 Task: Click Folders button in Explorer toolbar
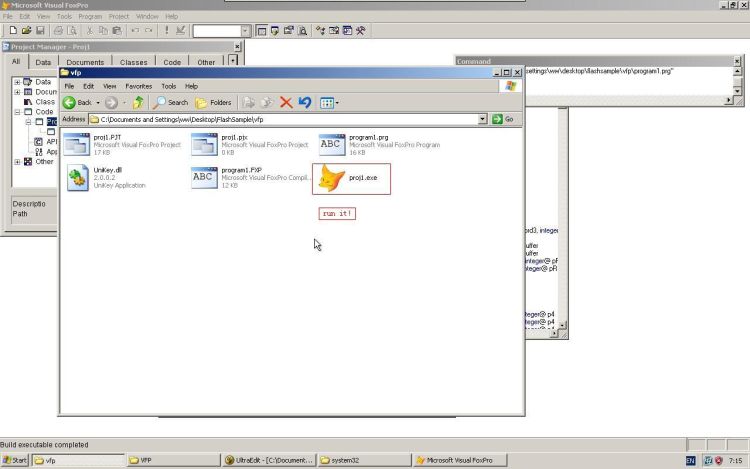pos(213,102)
